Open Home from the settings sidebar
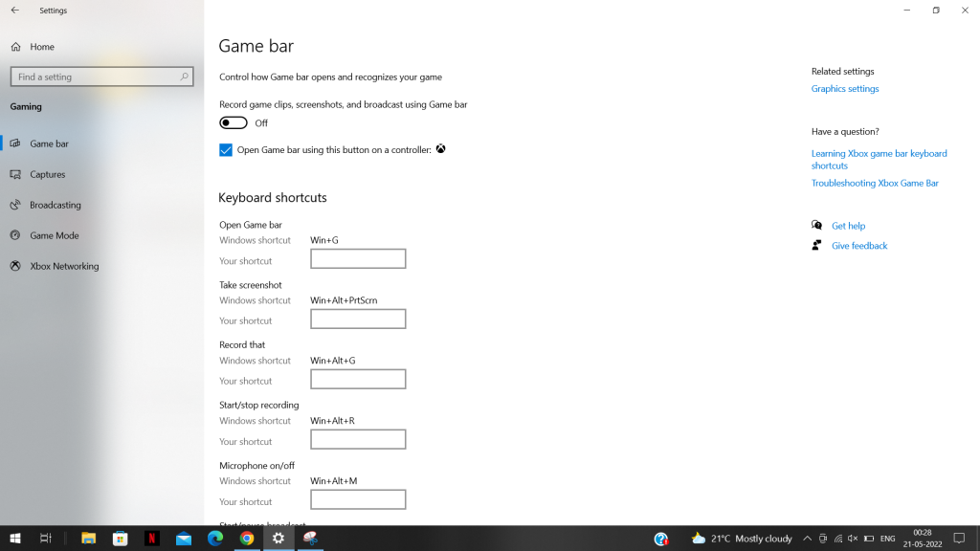 (x=41, y=47)
